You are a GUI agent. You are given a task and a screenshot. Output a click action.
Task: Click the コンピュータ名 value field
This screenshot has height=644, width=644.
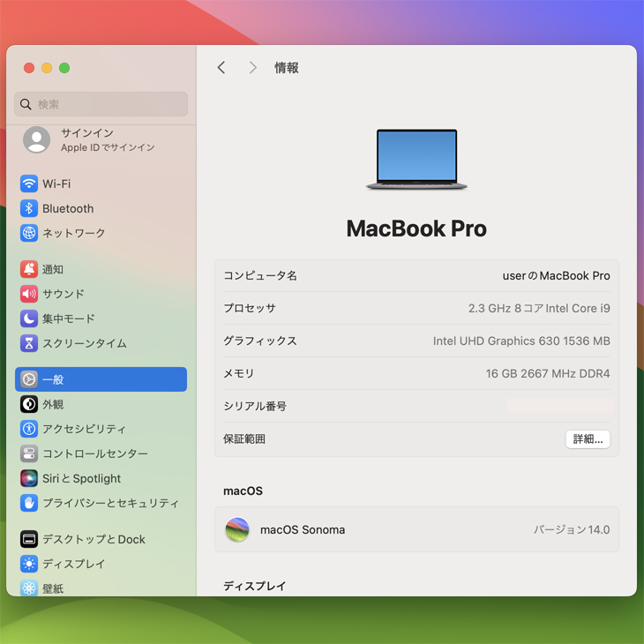(556, 275)
